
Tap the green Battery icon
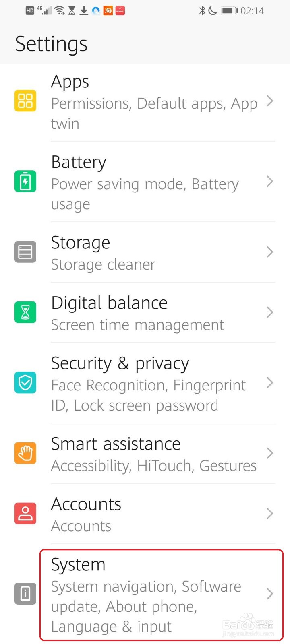point(25,181)
